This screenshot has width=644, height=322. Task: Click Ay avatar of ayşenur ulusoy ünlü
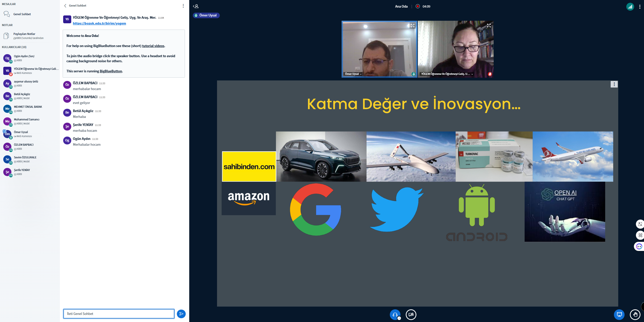[7, 83]
